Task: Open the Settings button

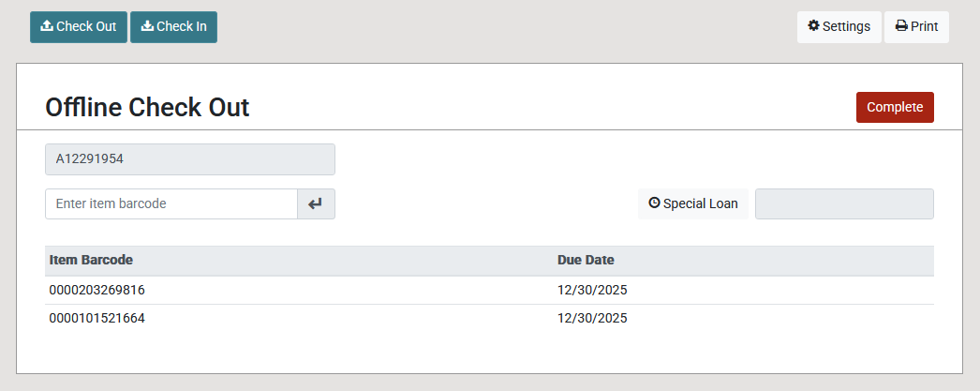Action: pyautogui.click(x=839, y=27)
